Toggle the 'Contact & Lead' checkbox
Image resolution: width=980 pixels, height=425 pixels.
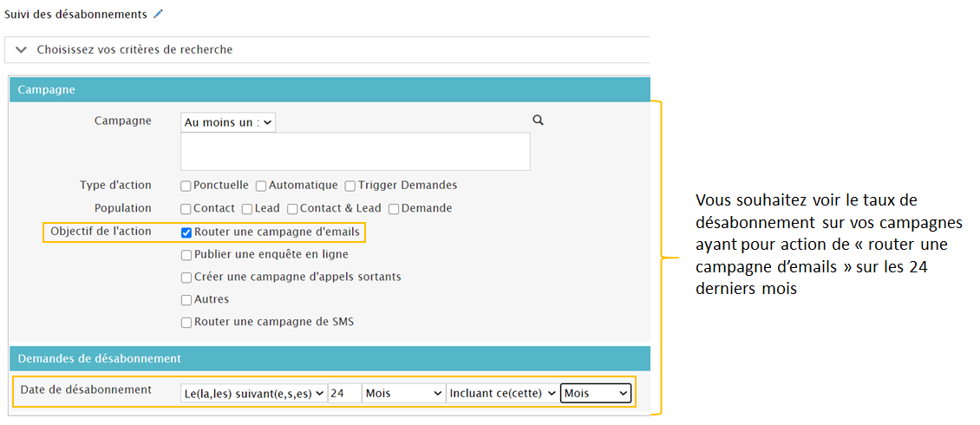[292, 209]
